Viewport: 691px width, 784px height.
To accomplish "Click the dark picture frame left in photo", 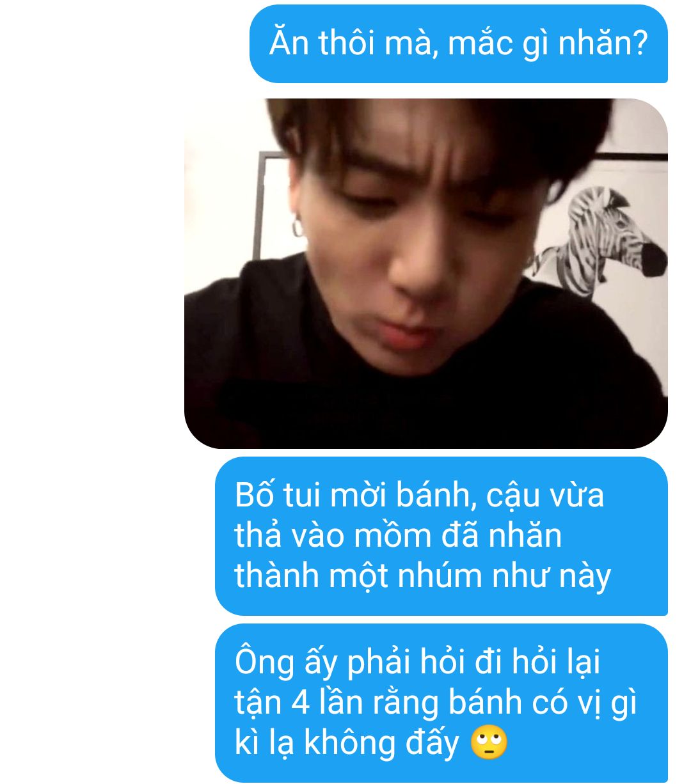I will (x=260, y=203).
